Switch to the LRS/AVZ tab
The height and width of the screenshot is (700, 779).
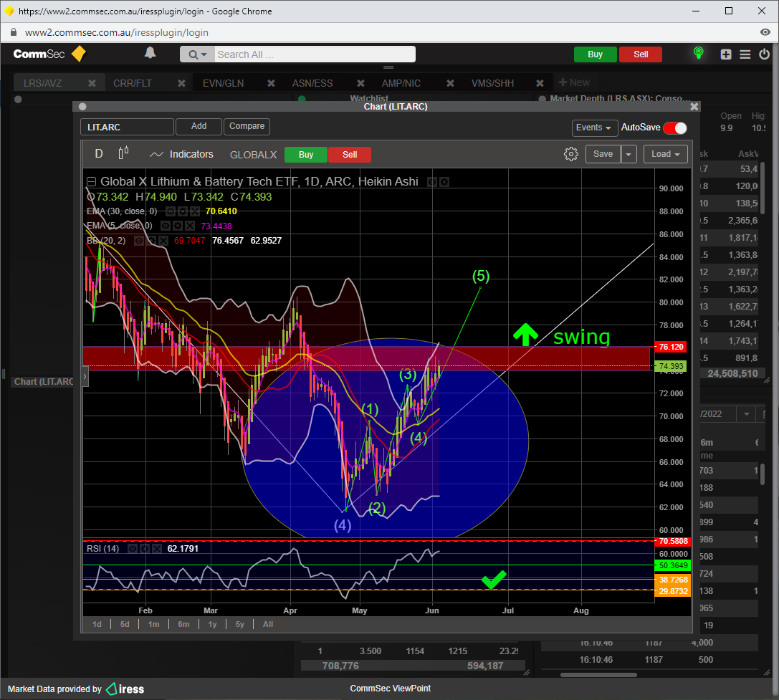coord(43,83)
